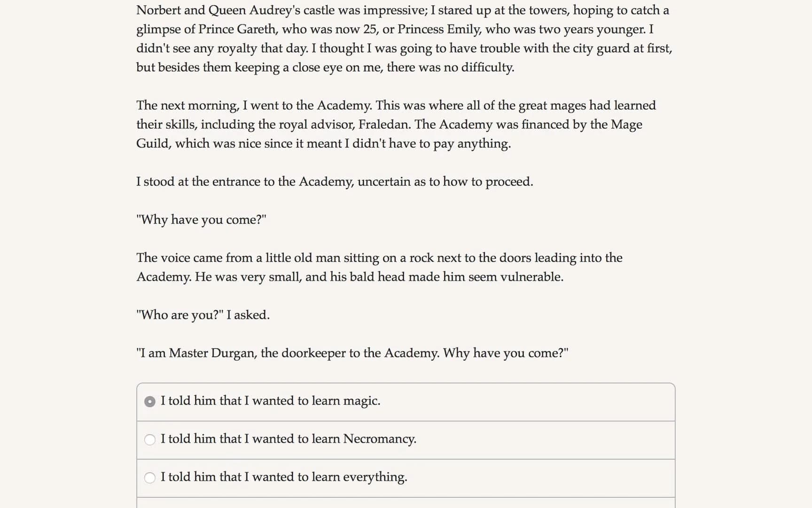
Task: Click the 'wanted to learn magic' option text
Action: pyautogui.click(x=270, y=401)
